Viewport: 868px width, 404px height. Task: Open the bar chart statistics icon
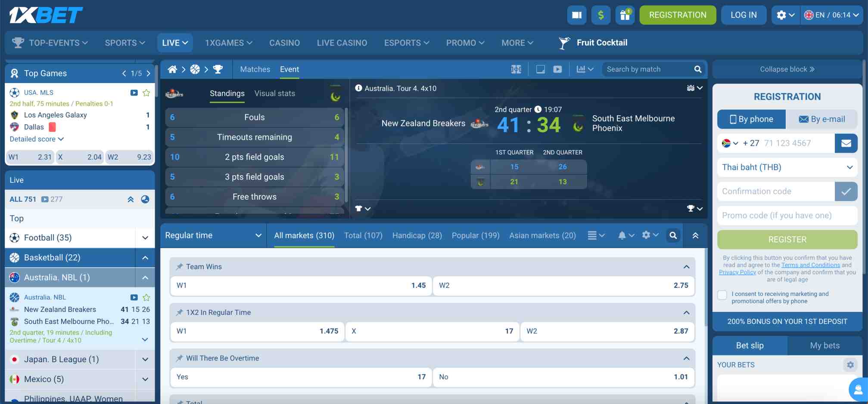click(x=581, y=69)
